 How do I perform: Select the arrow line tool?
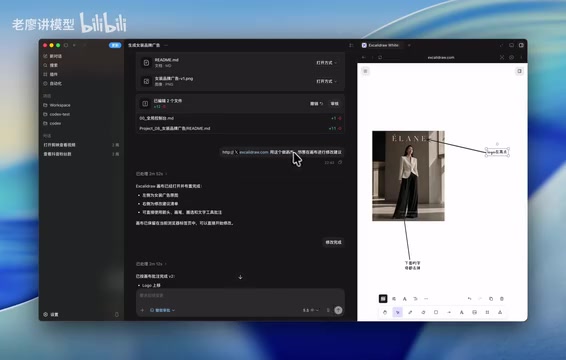pos(449,312)
